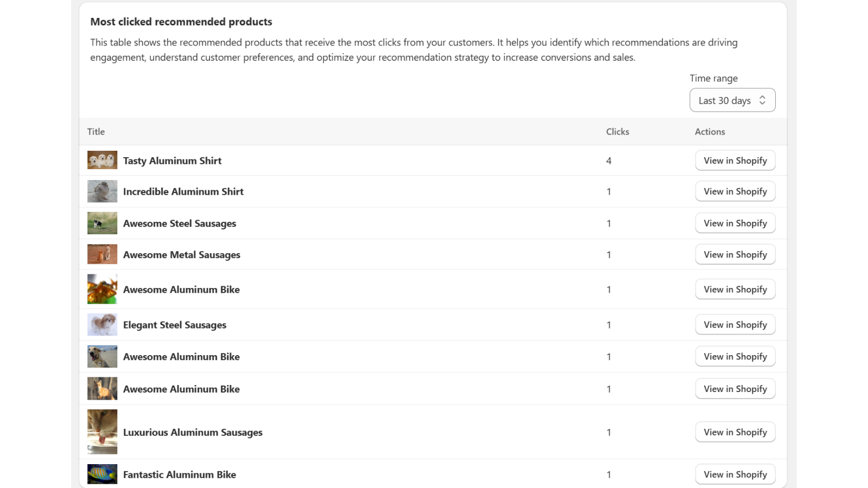View Awesome Metal Sausages in Shopify
The image size is (868, 488).
click(x=735, y=254)
